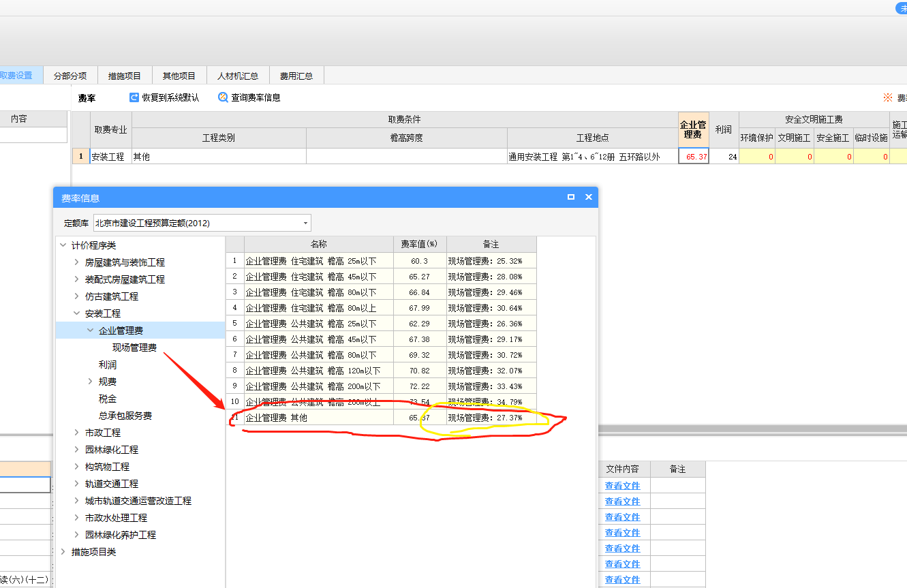Open the 措施项目 tab

[125, 76]
